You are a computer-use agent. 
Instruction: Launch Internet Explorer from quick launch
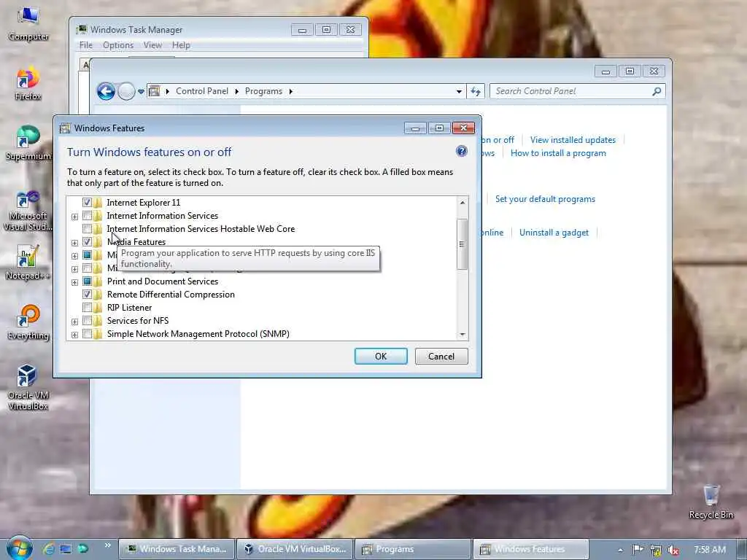[x=48, y=549]
